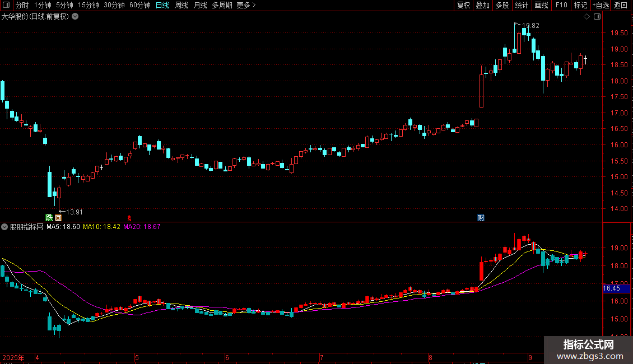This screenshot has height=364, width=633.
Task: Click the red S marker below chart
Action: pos(129,218)
